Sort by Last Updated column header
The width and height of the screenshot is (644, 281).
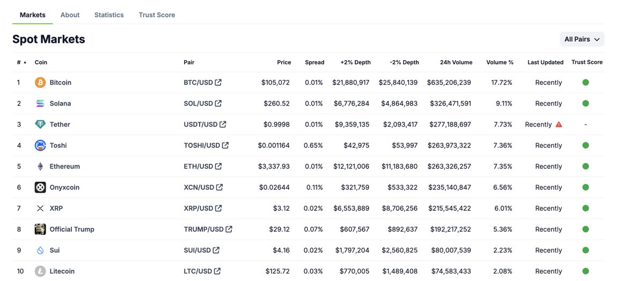(x=545, y=62)
